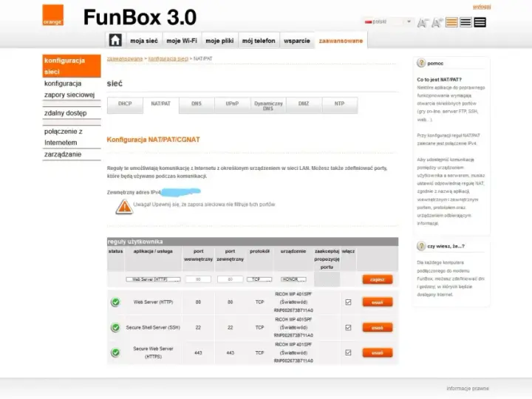Screen dimensions: 532x399
Task: Open the 'mój telefon' menu
Action: 259,41
